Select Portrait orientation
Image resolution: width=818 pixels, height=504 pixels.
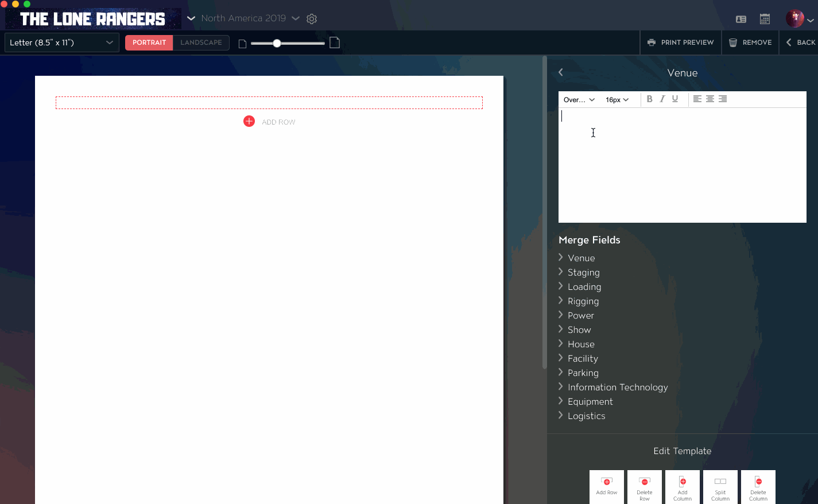coord(149,42)
